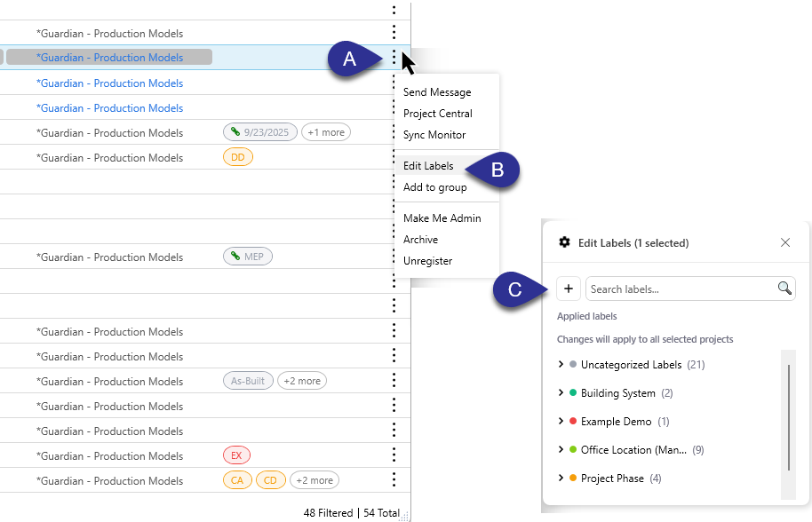Click the +1 more link next to 9/23/2025
Image resolution: width=812 pixels, height=522 pixels.
(x=325, y=131)
